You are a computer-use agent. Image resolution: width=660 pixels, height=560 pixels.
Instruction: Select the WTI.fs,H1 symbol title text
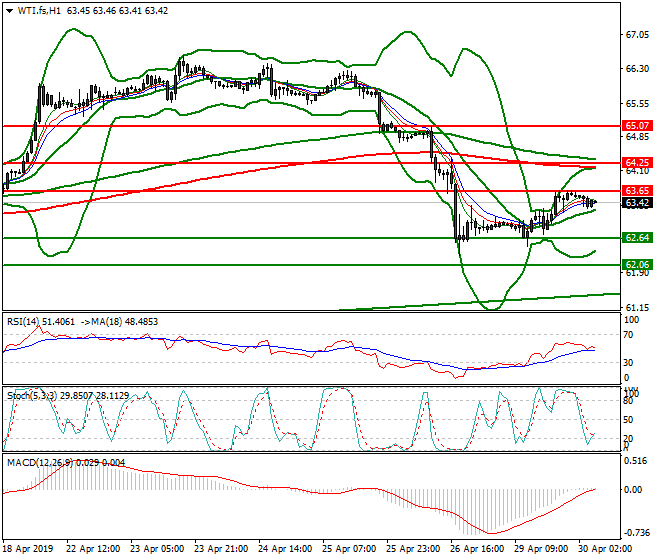39,11
